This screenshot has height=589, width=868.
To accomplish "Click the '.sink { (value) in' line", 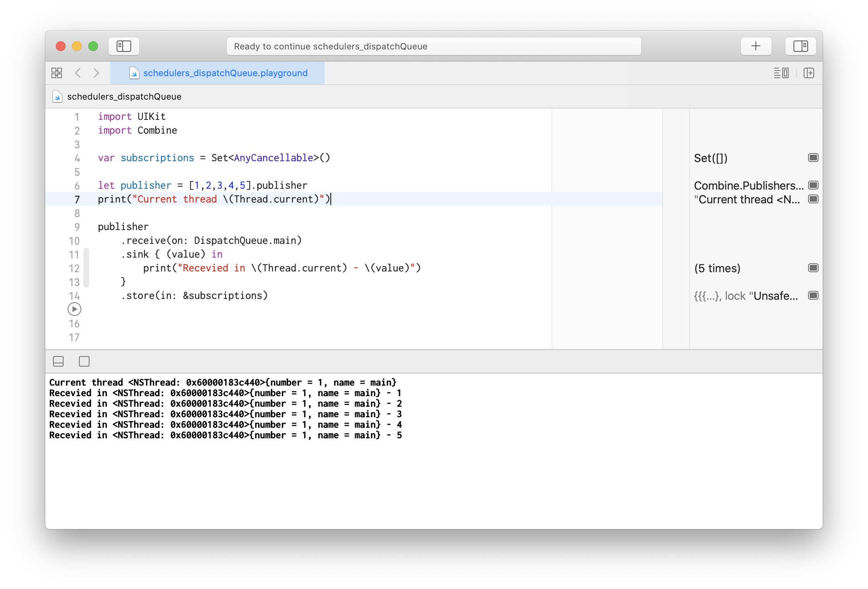I will click(x=172, y=254).
